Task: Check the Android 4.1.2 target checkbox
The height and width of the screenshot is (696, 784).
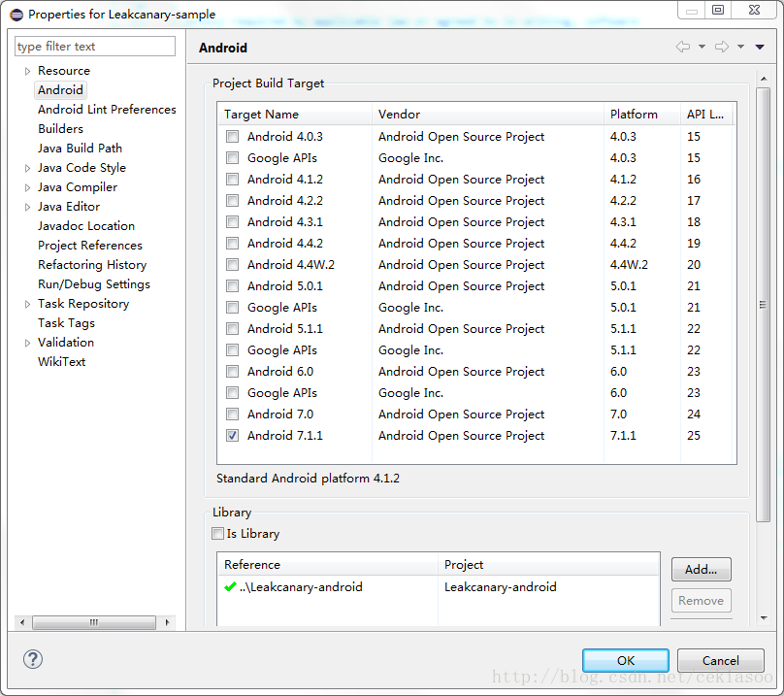Action: tap(232, 180)
